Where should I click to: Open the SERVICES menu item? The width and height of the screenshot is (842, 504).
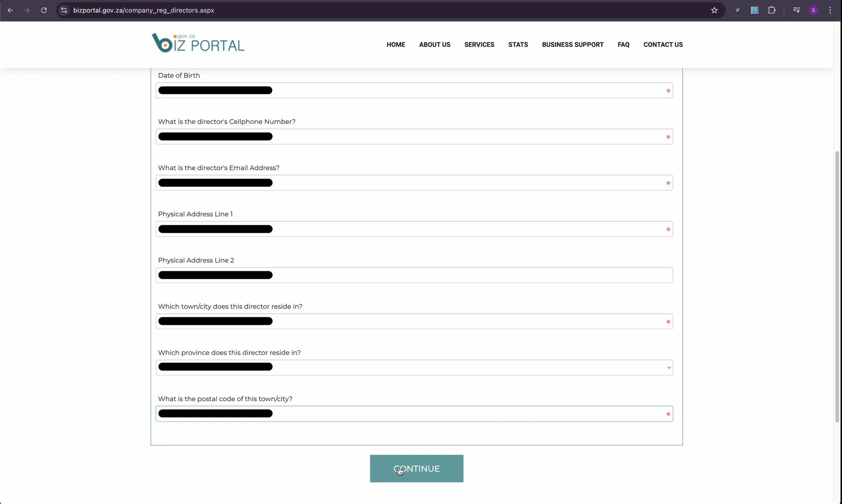pyautogui.click(x=479, y=44)
